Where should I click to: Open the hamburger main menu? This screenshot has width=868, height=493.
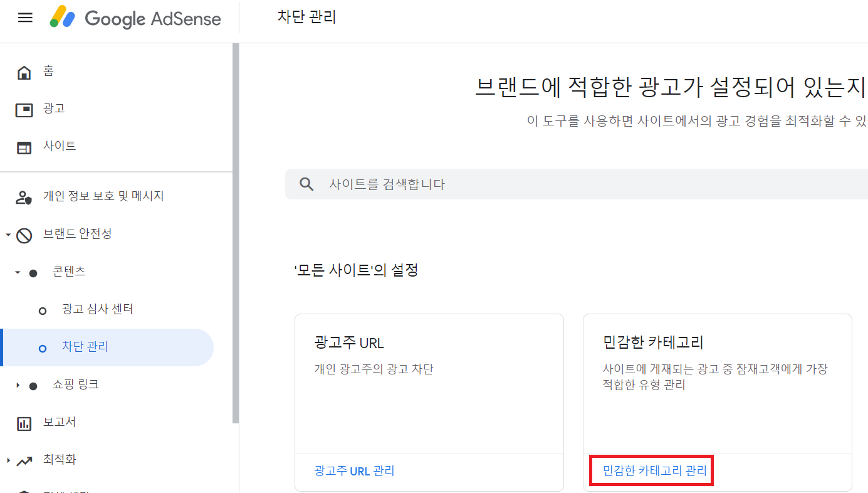tap(25, 18)
